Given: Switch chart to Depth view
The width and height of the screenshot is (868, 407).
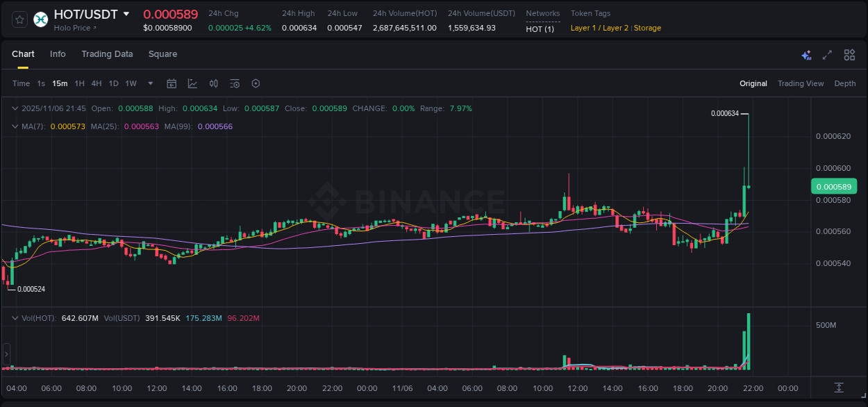Looking at the screenshot, I should [845, 83].
